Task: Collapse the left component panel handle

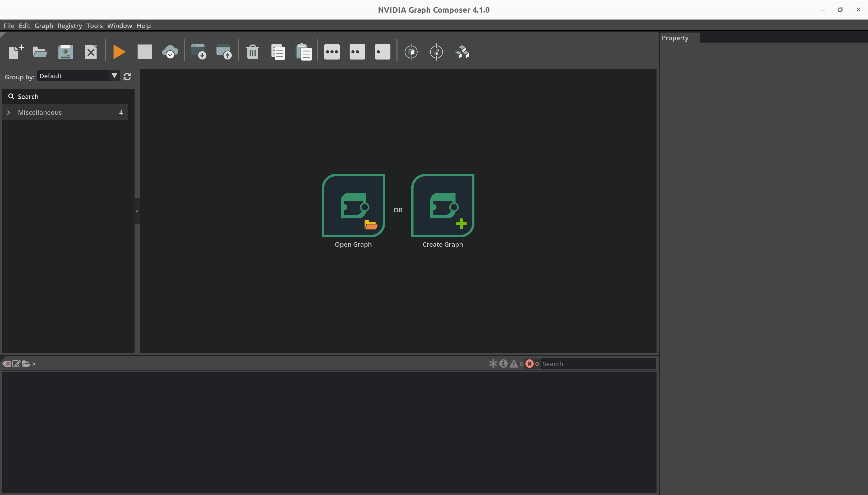Action: (x=137, y=211)
